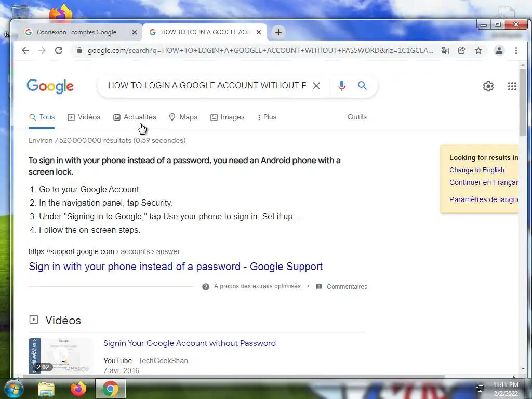The height and width of the screenshot is (399, 532).
Task: Switch to Images results tab
Action: (x=228, y=117)
